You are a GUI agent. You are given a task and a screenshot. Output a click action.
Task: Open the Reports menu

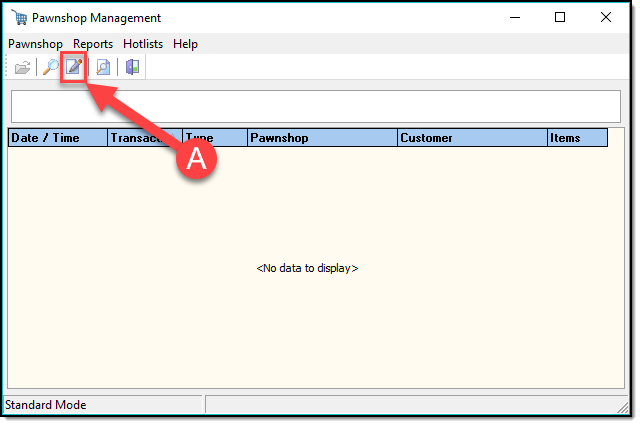pos(93,44)
